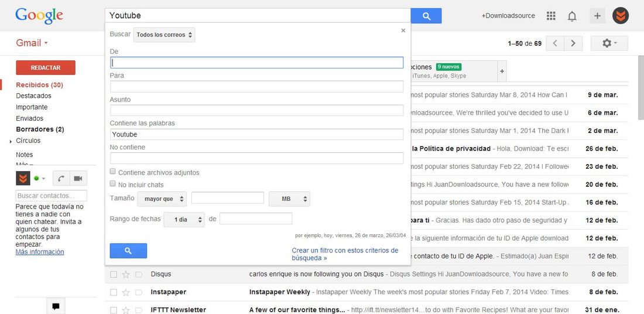Select the Instapaper message checkbox
This screenshot has height=314, width=644.
point(114,292)
